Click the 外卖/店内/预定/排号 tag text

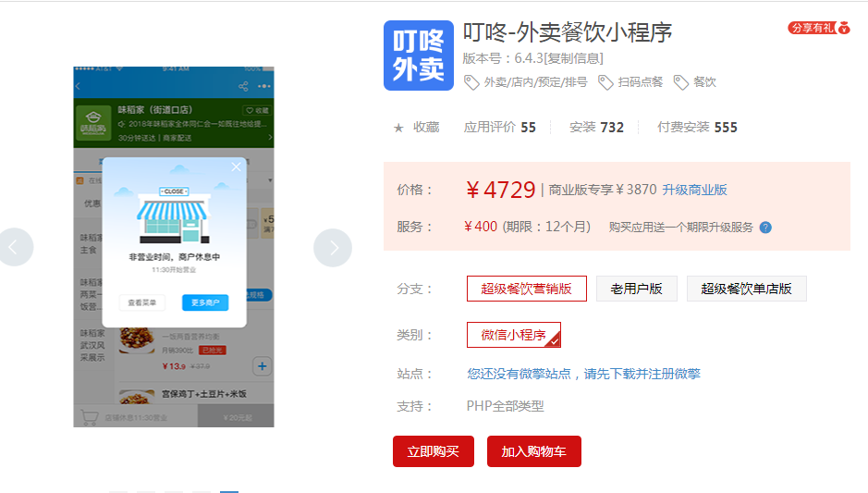[x=535, y=82]
